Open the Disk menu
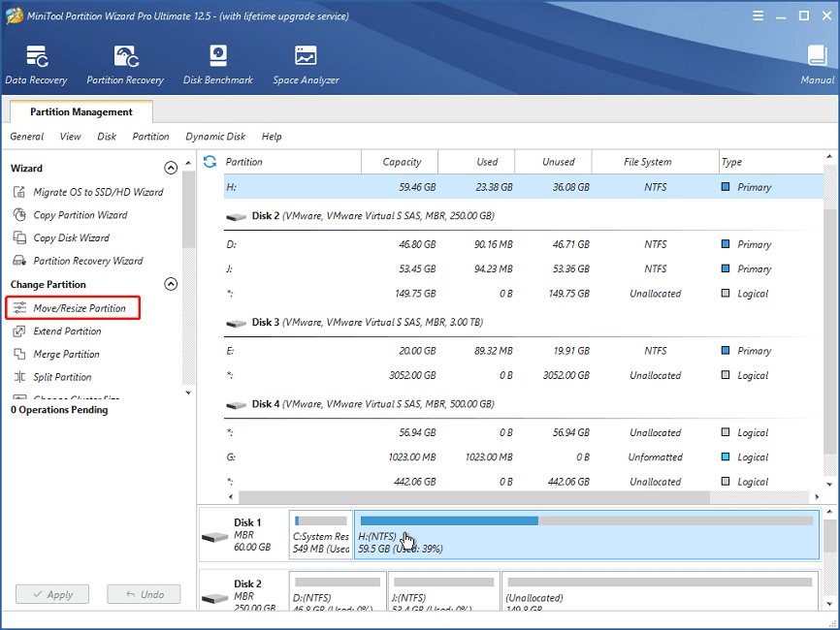Viewport: 840px width, 630px height. pos(107,137)
